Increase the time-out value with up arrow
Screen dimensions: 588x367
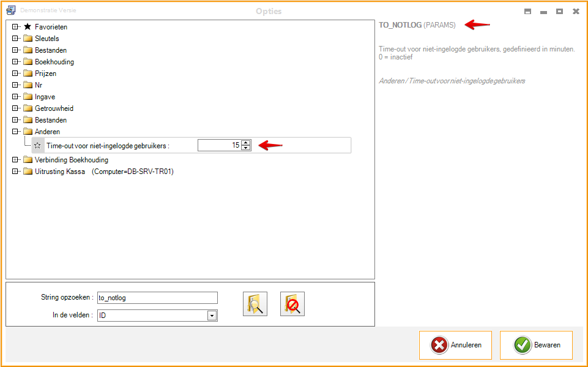click(x=246, y=143)
